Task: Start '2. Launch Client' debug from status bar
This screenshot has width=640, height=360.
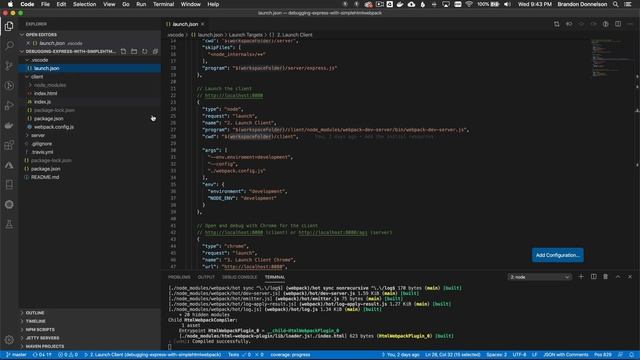Action: click(152, 355)
